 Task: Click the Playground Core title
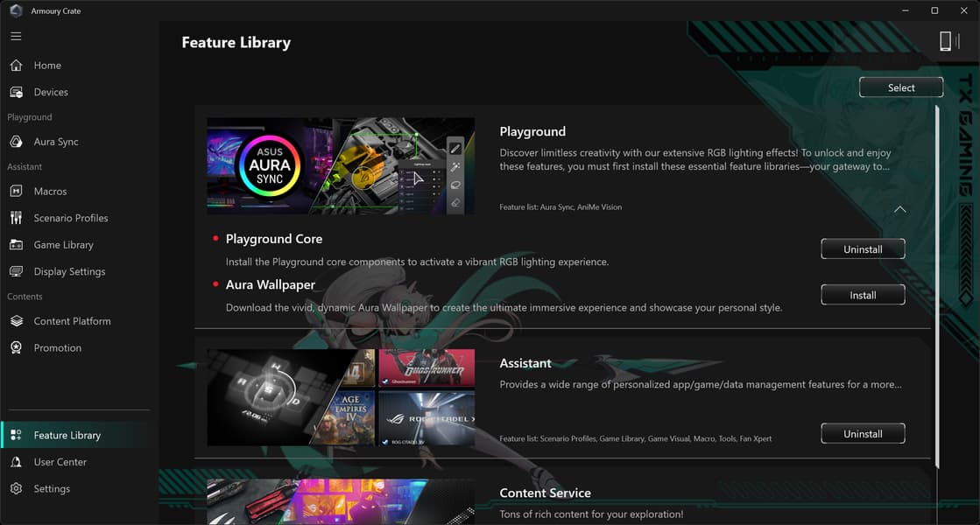[x=274, y=239]
